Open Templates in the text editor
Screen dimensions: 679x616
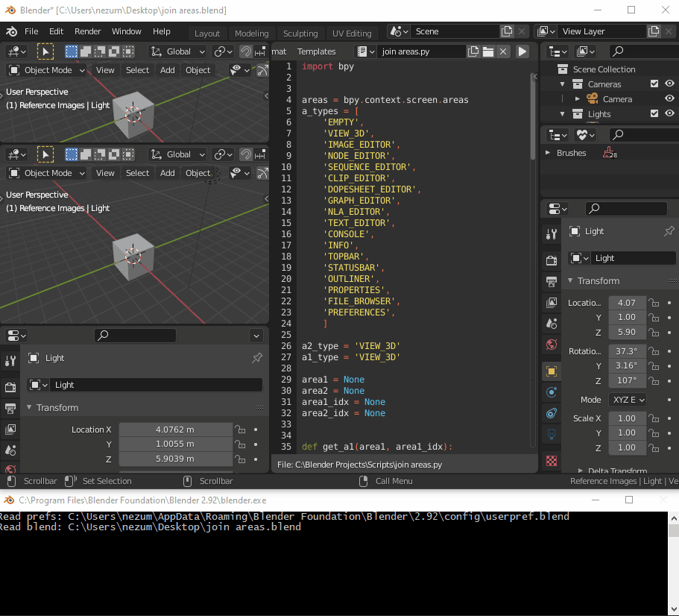[316, 51]
